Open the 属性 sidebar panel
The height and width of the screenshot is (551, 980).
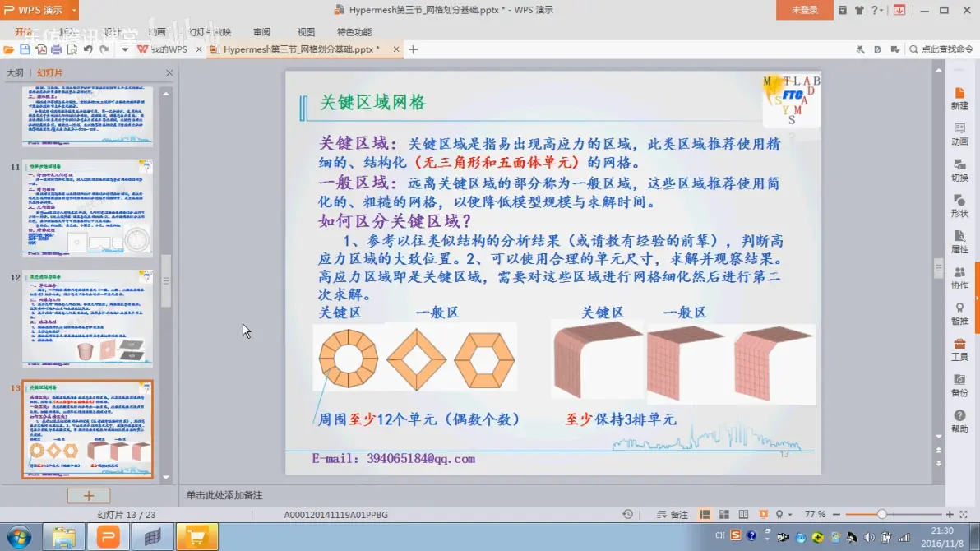959,242
